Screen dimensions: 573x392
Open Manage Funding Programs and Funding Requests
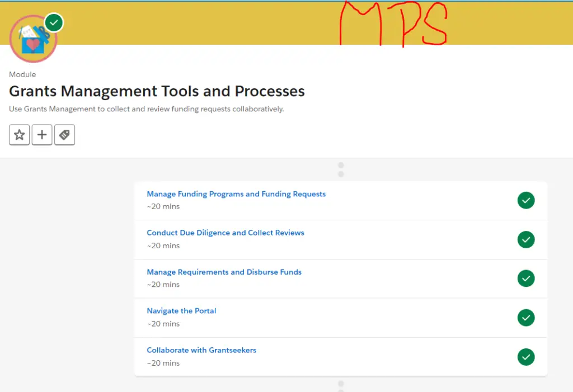click(x=236, y=193)
